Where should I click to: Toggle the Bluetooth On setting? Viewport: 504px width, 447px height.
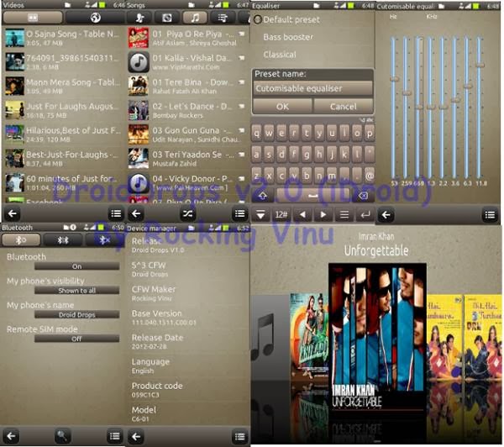[x=76, y=266]
